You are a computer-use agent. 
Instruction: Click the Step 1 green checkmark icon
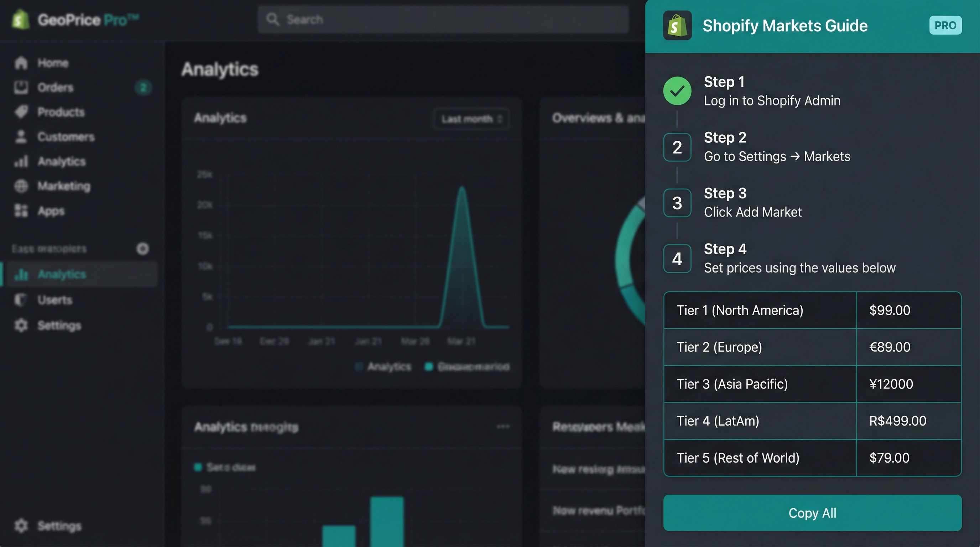[x=677, y=91]
